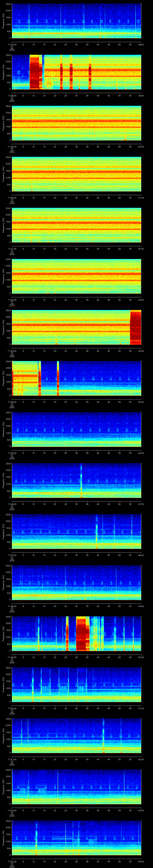Click the 17:47:00 start time label
The height and width of the screenshot is (868, 153).
pos(12,555)
